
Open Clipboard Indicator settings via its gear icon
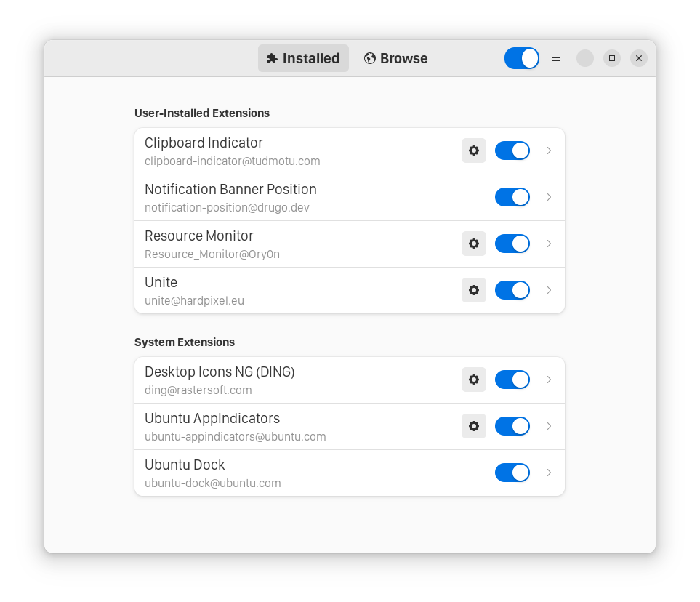[473, 150]
